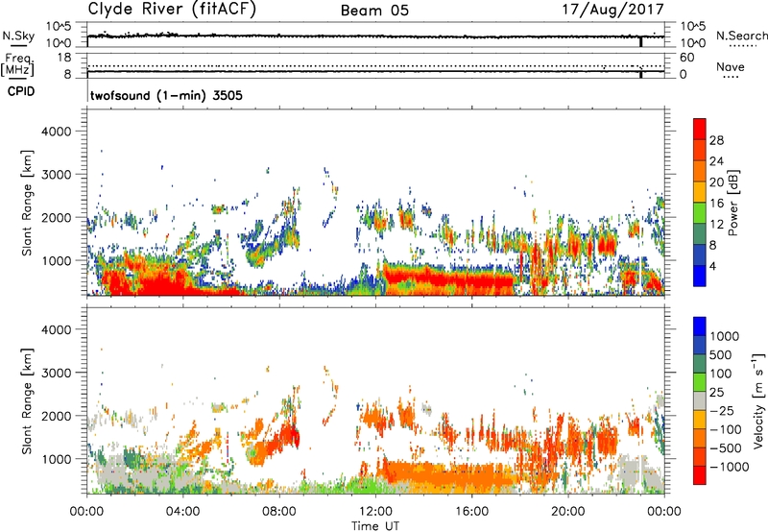Click the Nave axis value 60
Image resolution: width=768 pixels, height=532 pixels.
tap(686, 58)
